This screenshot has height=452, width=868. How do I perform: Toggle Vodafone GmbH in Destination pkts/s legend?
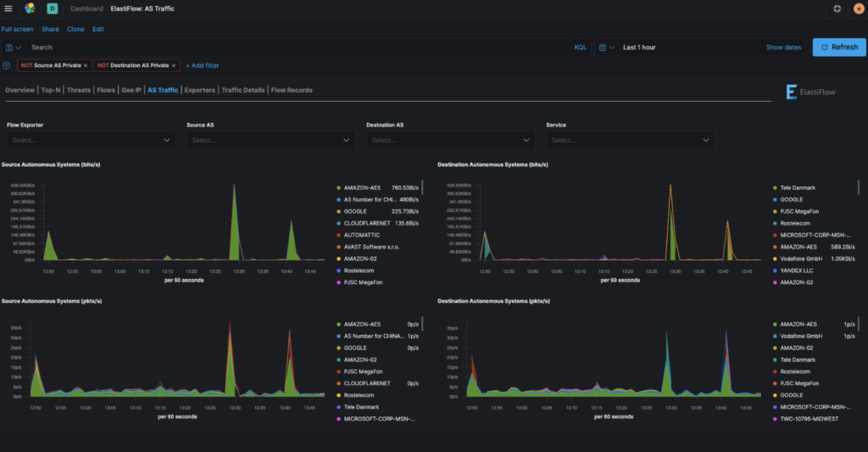801,336
